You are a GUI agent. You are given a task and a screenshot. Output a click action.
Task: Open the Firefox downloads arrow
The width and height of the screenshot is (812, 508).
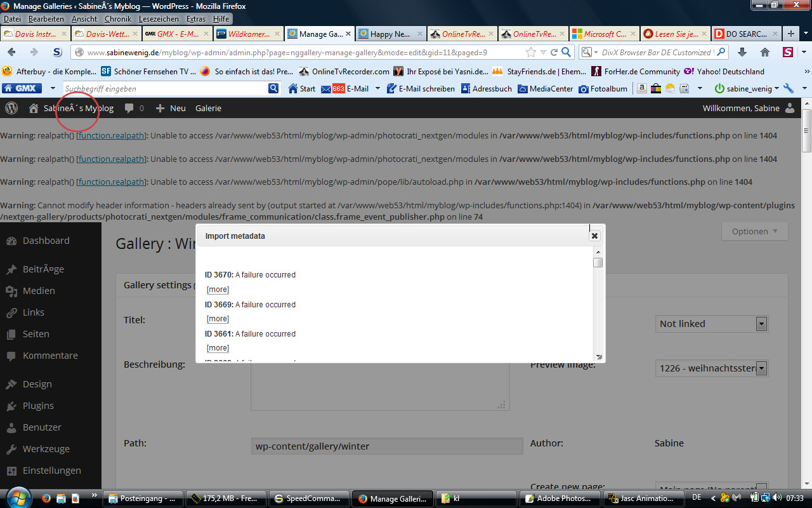tap(742, 52)
